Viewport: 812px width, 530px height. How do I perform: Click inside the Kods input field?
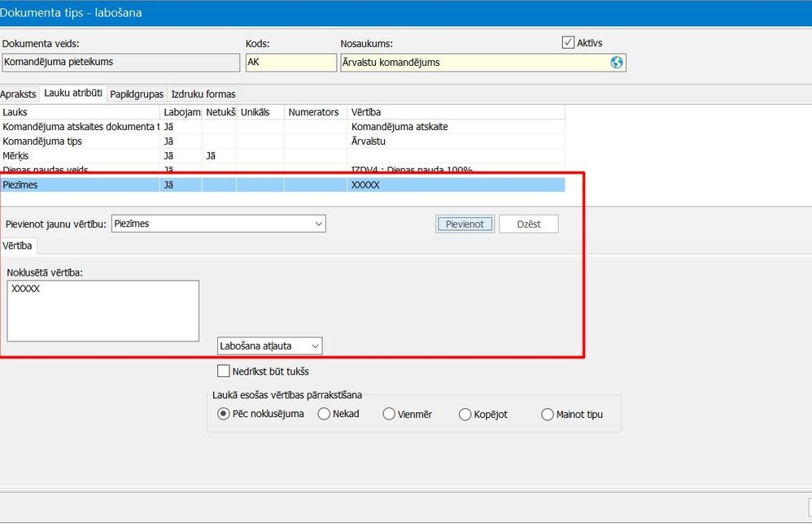pos(290,62)
